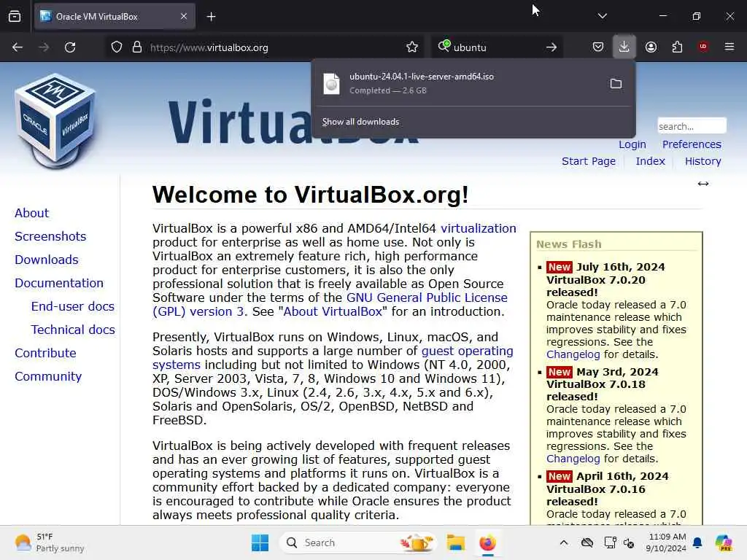Open the Index link
This screenshot has width=747, height=560.
point(650,161)
